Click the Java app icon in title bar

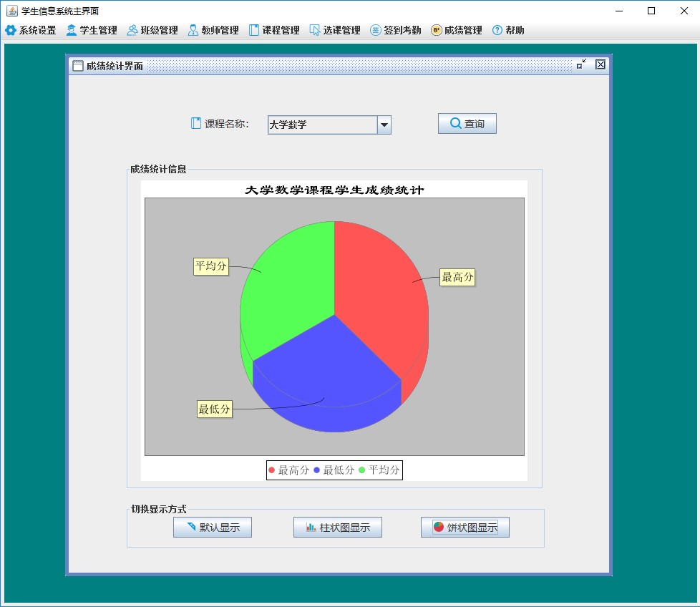(x=12, y=11)
